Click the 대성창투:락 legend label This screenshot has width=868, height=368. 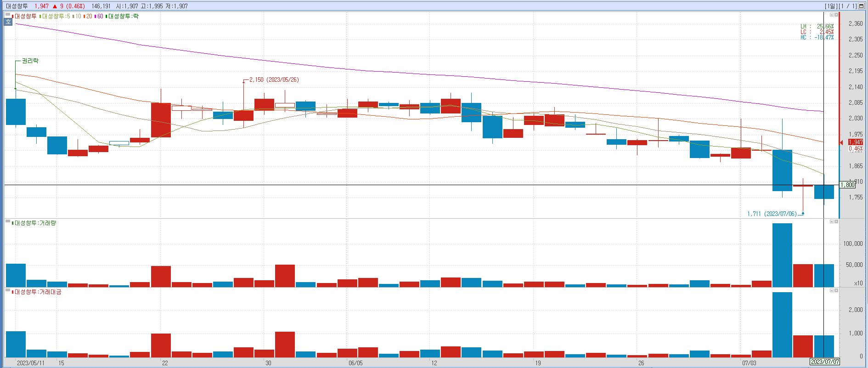coord(123,16)
